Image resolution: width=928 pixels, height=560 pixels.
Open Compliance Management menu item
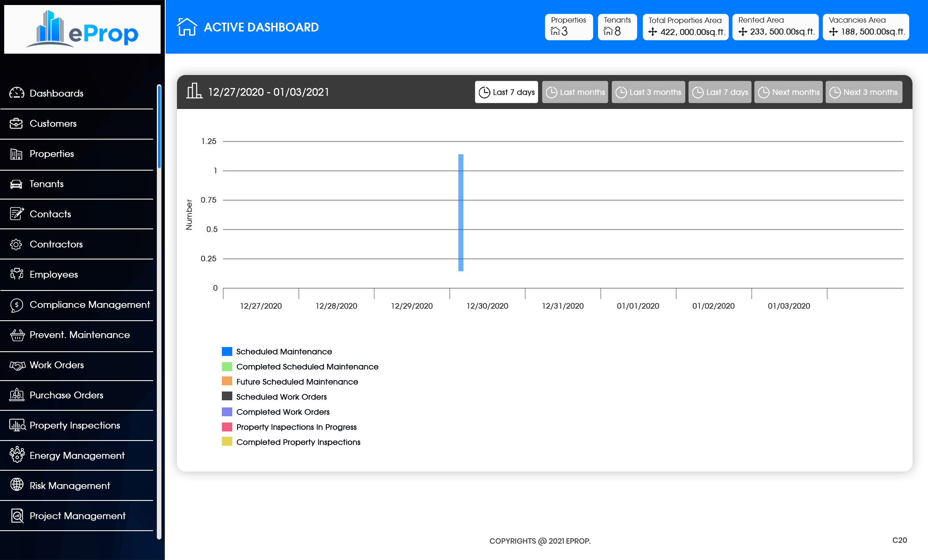[89, 305]
